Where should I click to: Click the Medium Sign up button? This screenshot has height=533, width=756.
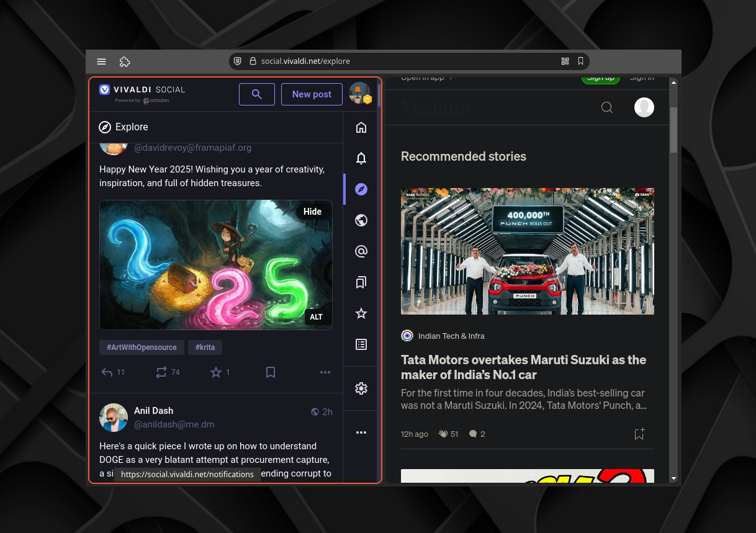(x=601, y=79)
